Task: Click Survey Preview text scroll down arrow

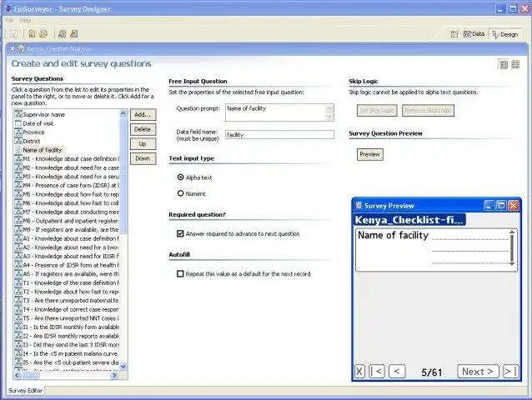Action: (x=512, y=263)
